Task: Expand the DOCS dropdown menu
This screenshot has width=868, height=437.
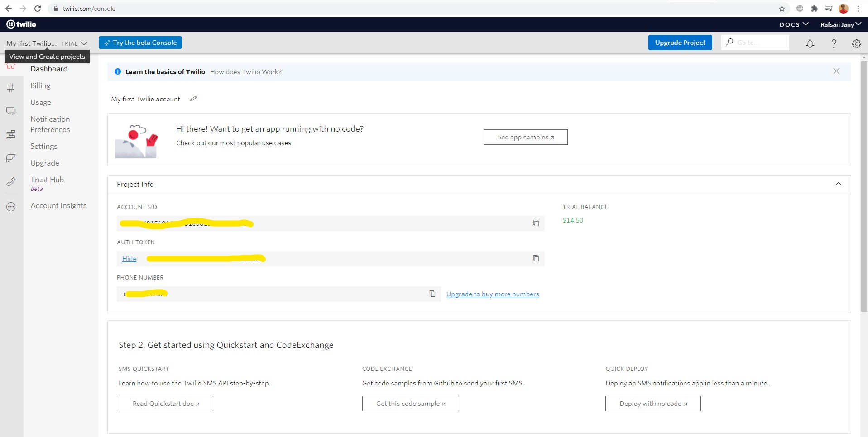Action: [793, 24]
